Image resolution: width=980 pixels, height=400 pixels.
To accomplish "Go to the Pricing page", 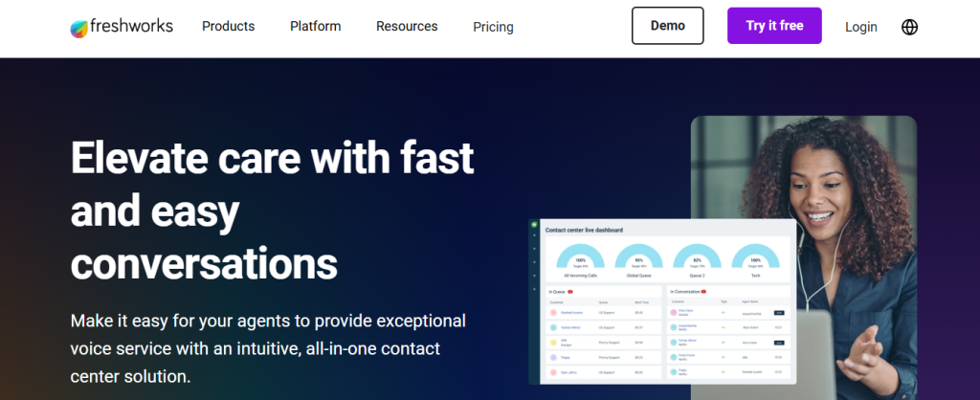I will point(493,27).
